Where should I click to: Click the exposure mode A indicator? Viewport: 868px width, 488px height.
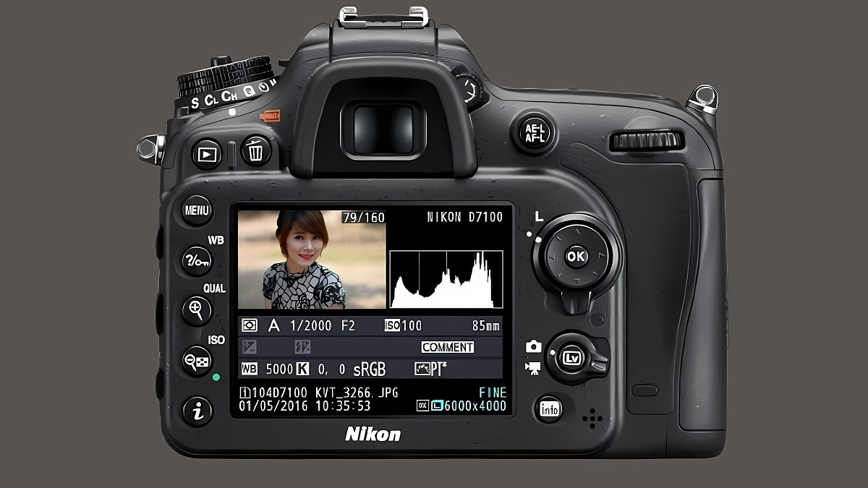coord(273,326)
